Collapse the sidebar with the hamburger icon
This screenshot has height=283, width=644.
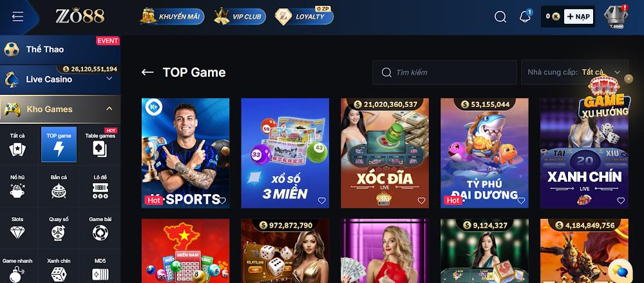point(17,17)
